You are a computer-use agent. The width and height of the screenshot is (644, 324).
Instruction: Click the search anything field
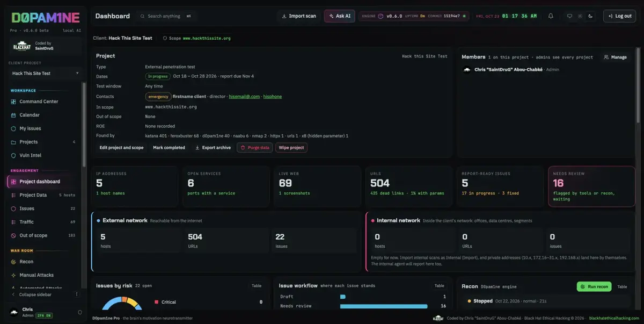coord(166,16)
